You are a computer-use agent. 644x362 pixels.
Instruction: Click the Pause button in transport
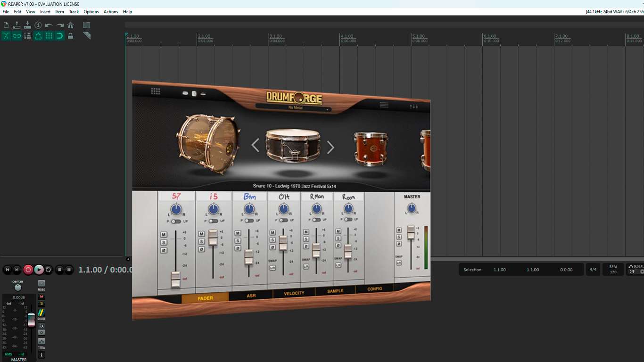(x=69, y=270)
